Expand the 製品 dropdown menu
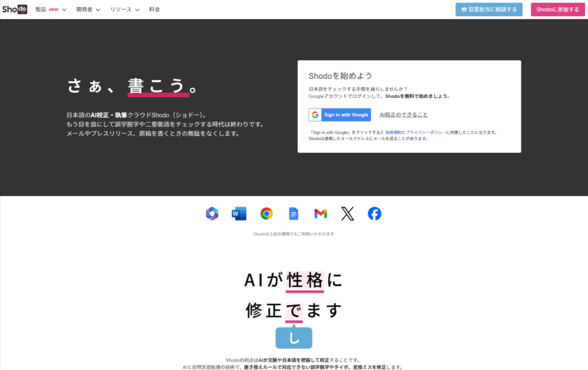 pos(51,9)
